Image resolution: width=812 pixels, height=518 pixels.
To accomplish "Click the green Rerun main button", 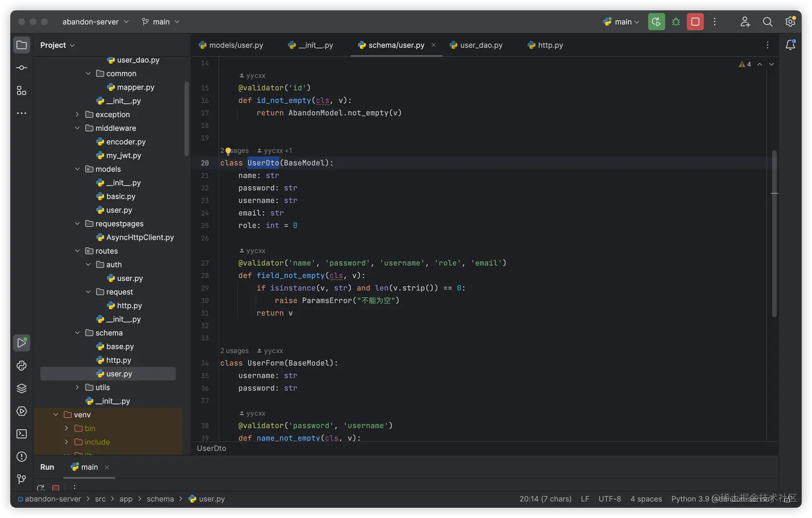I will click(656, 21).
